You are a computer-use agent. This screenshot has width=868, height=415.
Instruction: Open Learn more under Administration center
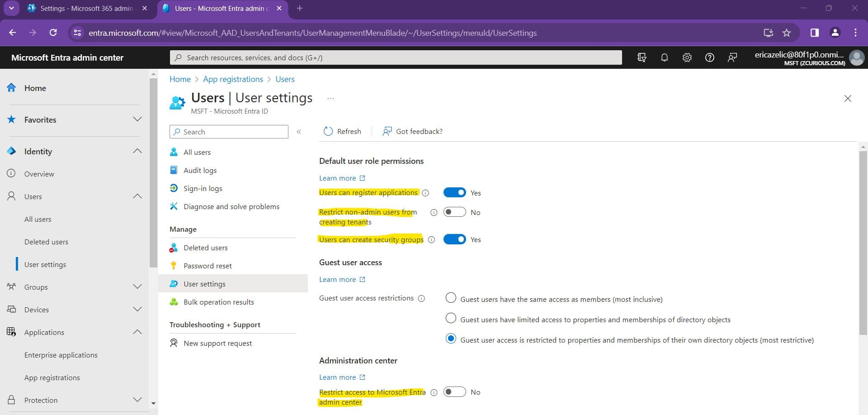click(x=342, y=377)
